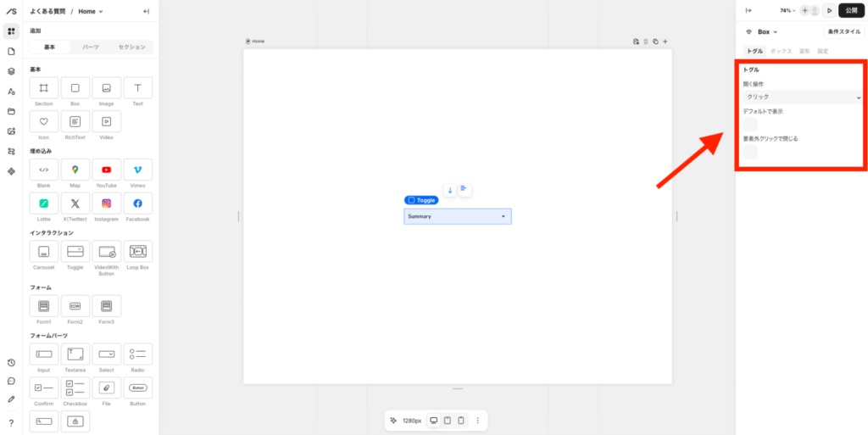868x435 pixels.
Task: Switch to the パーツ tab
Action: click(91, 47)
